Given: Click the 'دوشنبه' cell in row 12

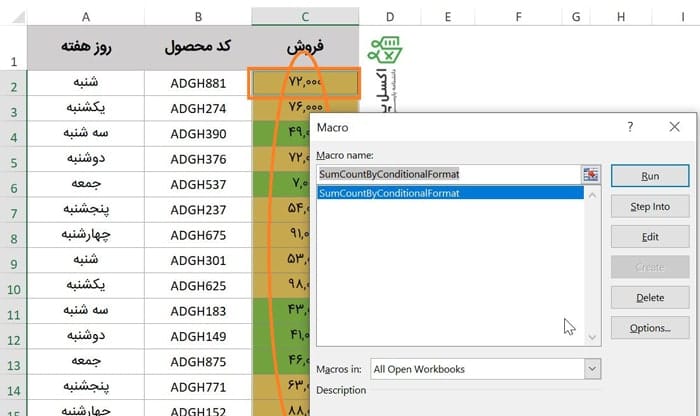Looking at the screenshot, I should tap(86, 337).
